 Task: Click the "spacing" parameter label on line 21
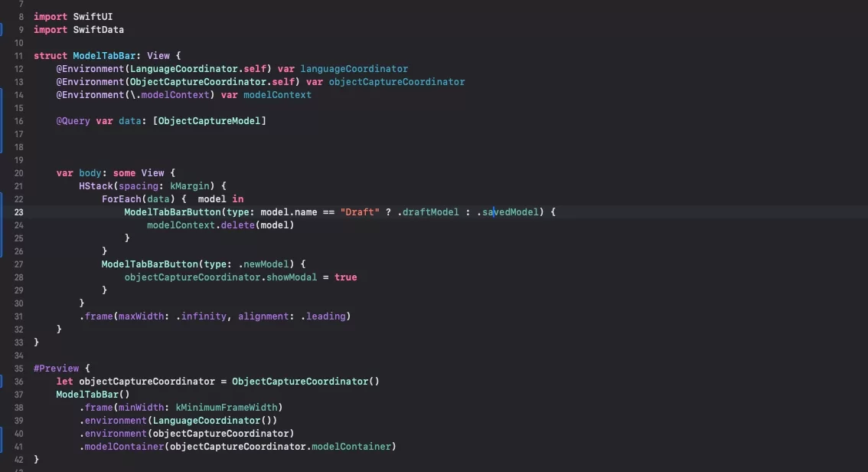point(139,186)
